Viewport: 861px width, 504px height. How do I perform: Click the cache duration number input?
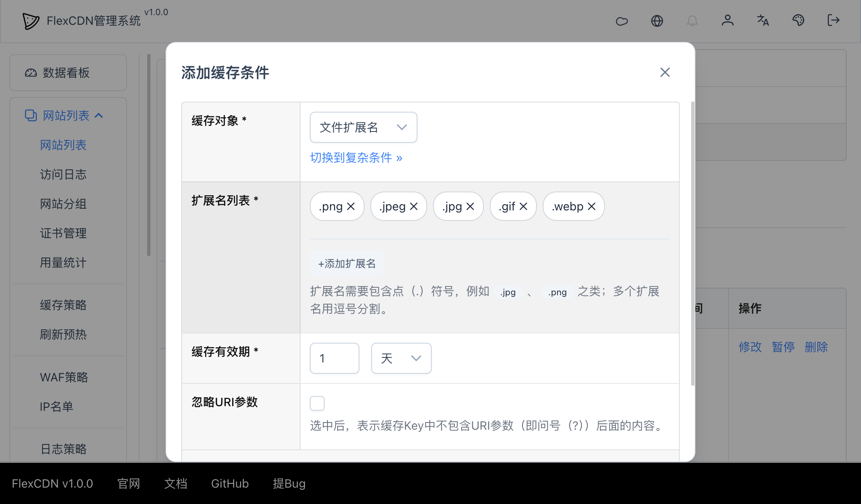(x=334, y=358)
